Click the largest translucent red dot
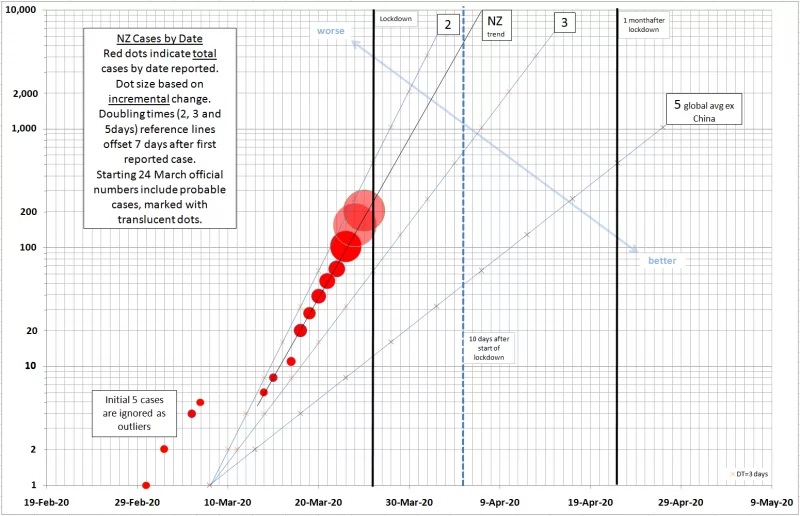Screen dimensions: 800x516 364,211
